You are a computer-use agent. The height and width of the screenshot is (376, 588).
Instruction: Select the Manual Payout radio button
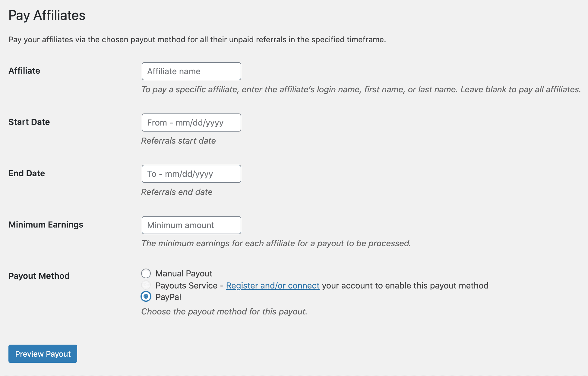pos(146,273)
